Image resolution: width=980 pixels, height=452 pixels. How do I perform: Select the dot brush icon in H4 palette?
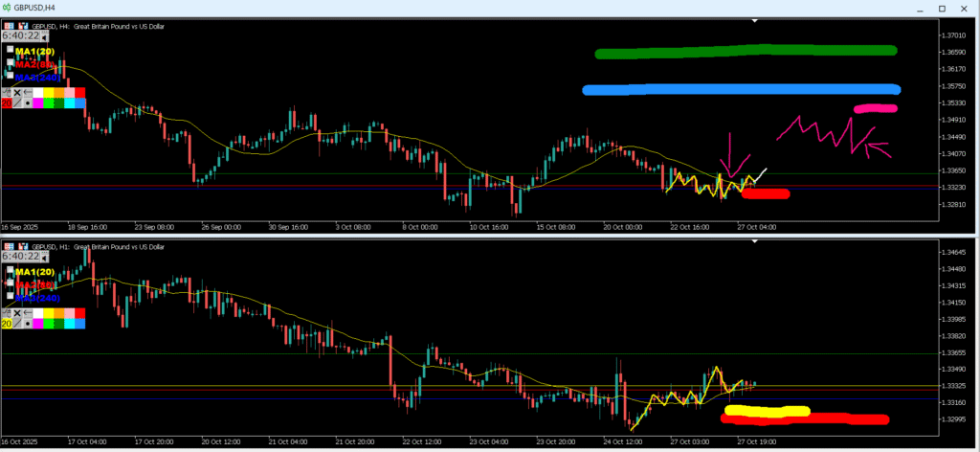pyautogui.click(x=28, y=102)
